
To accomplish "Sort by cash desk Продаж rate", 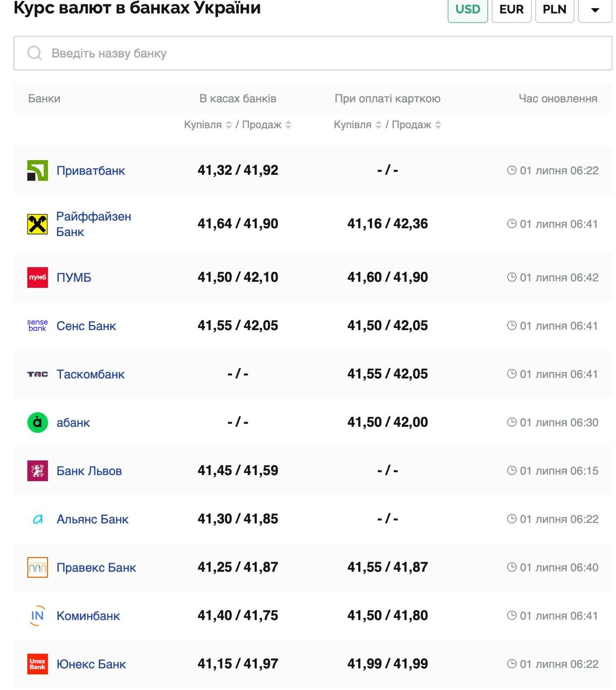I will (289, 125).
